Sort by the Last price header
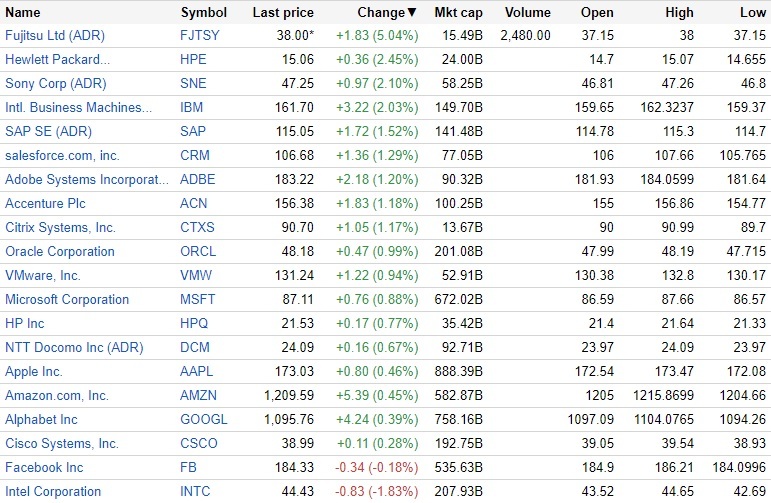Screen dimensions: 771x503 (x=283, y=13)
